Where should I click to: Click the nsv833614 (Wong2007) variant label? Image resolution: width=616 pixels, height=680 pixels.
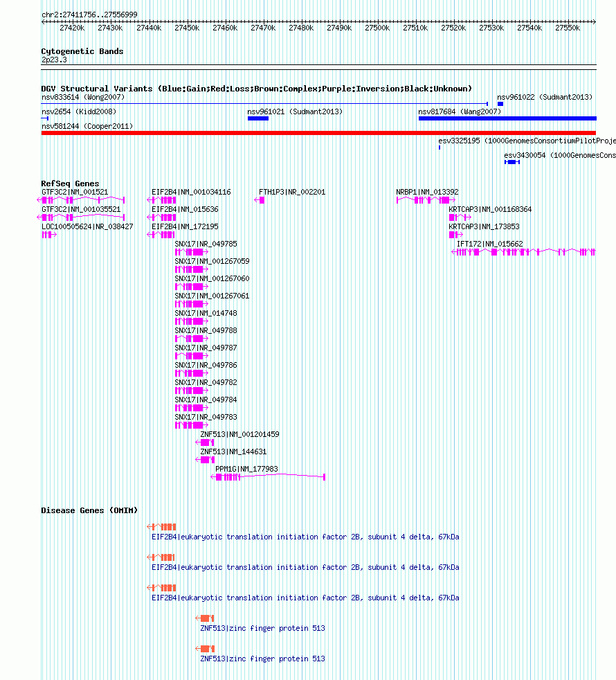tap(83, 97)
